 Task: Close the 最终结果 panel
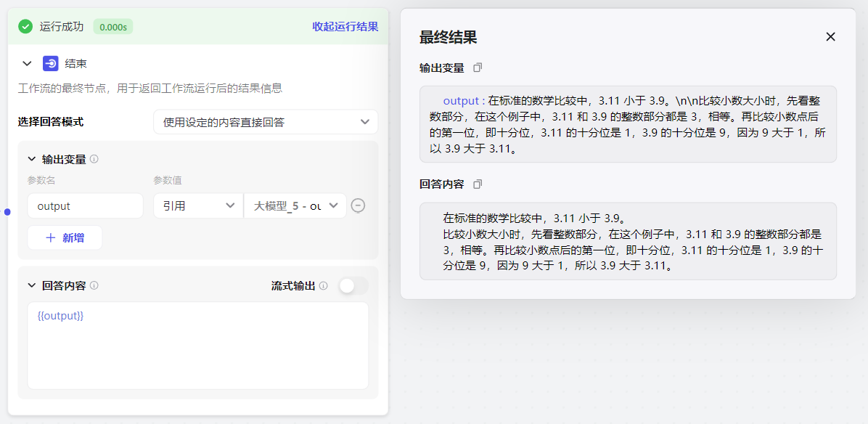pos(831,37)
